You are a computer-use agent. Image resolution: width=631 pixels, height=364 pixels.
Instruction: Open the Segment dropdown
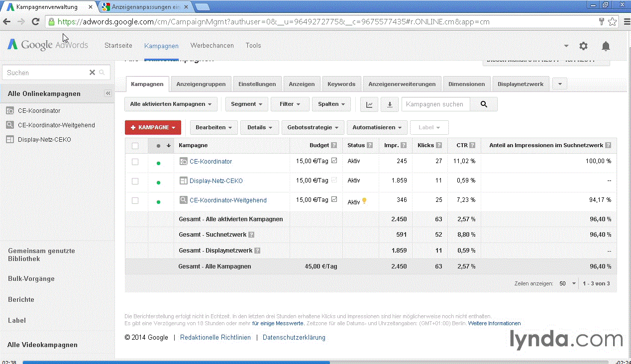pyautogui.click(x=246, y=104)
